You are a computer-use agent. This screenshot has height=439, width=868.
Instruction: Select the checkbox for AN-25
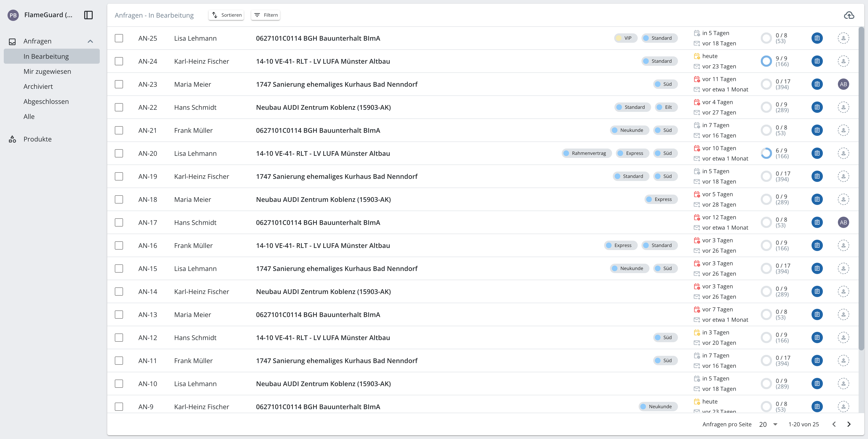(119, 38)
